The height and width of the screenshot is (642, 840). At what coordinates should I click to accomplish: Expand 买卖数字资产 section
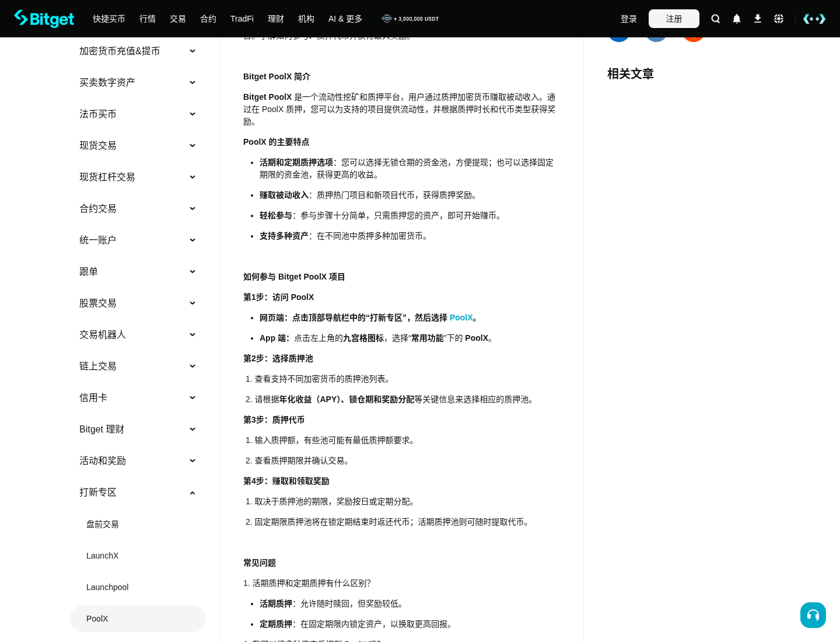pyautogui.click(x=138, y=82)
